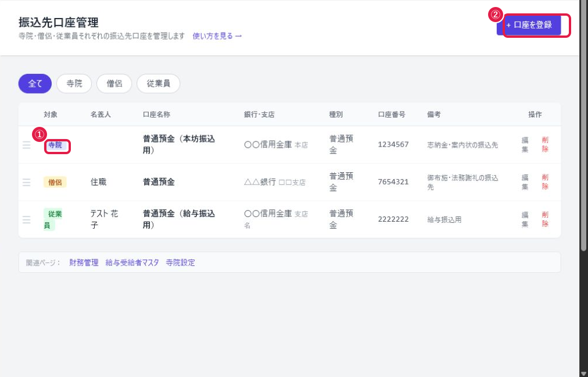Select the 僧侶 filter tab

tap(114, 83)
